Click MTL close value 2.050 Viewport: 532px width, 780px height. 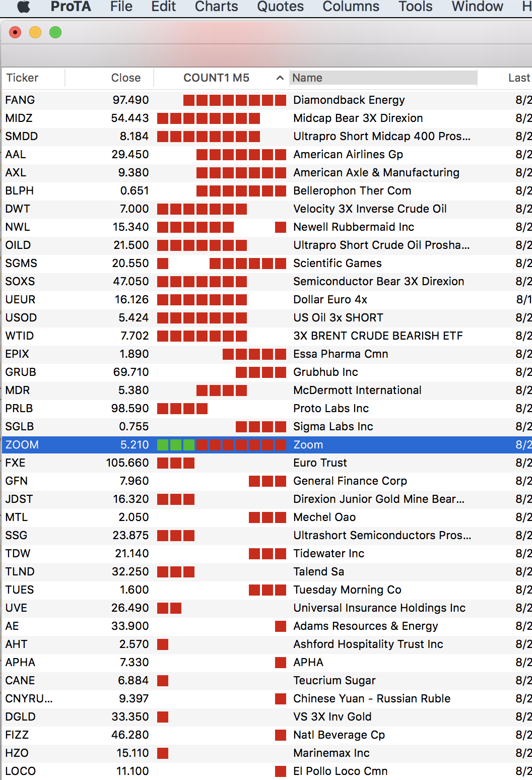pyautogui.click(x=134, y=517)
